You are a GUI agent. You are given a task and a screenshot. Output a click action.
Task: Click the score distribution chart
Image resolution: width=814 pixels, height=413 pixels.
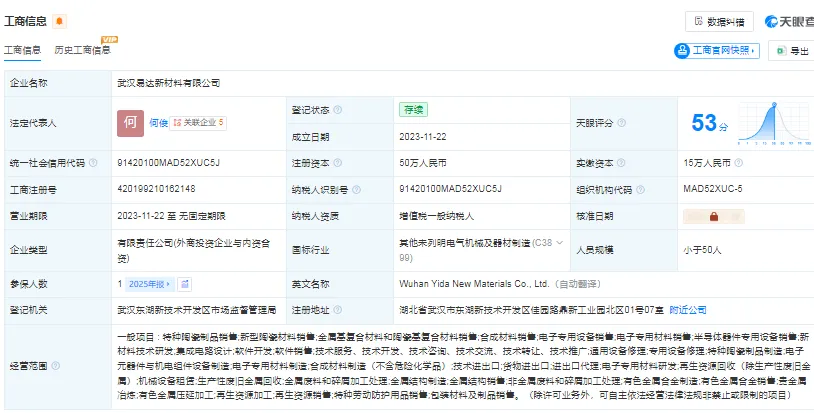tap(774, 123)
